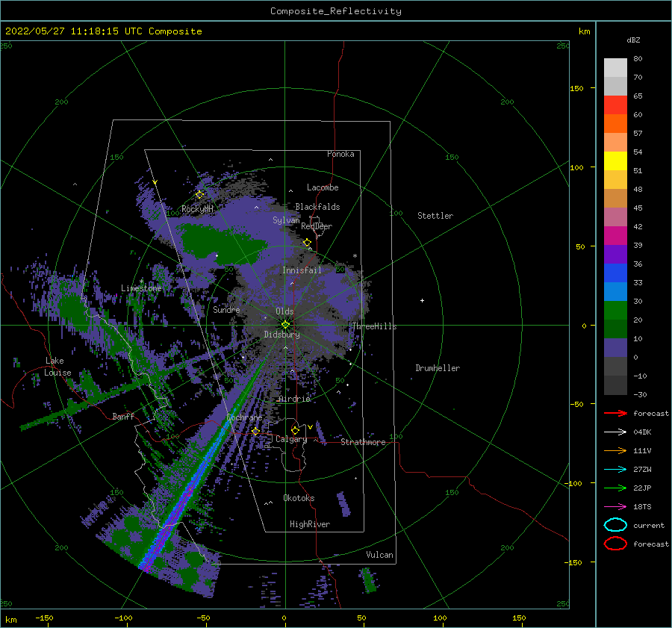
Task: Click the HighRiver label
Action: pos(310,524)
